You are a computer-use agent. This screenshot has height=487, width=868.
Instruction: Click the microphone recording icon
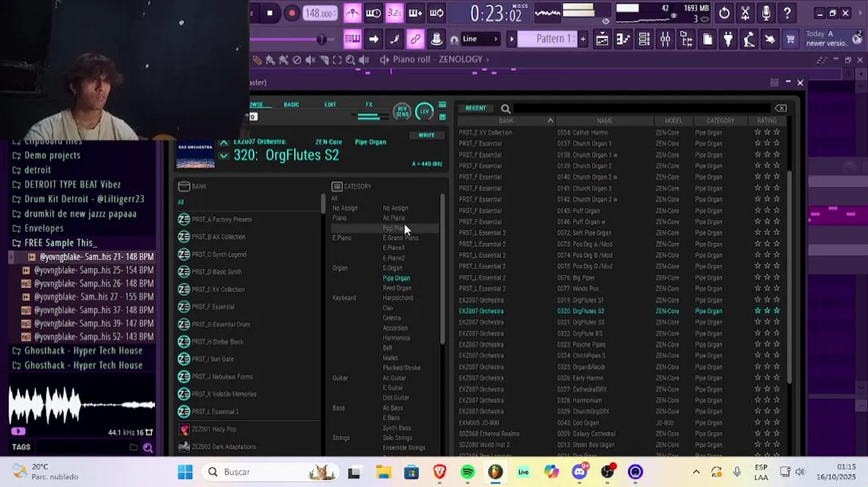tap(766, 13)
